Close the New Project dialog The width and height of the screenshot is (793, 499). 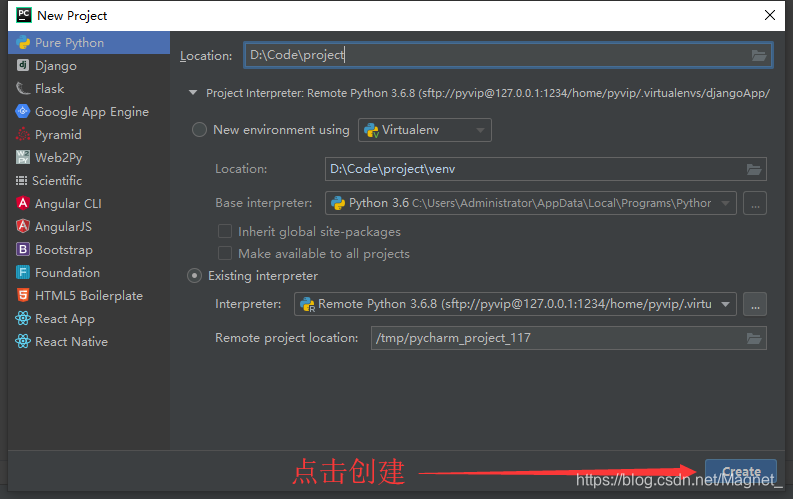pyautogui.click(x=770, y=15)
